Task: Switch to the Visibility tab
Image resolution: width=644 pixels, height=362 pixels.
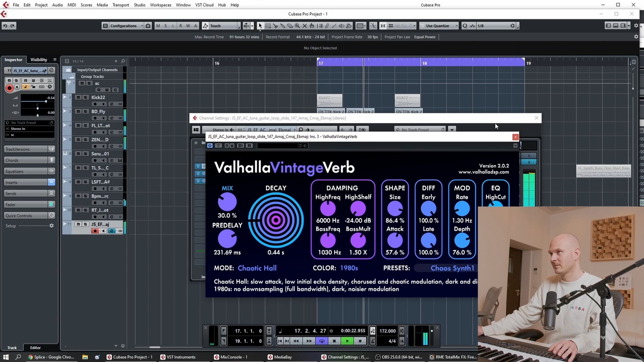Action: click(x=39, y=60)
